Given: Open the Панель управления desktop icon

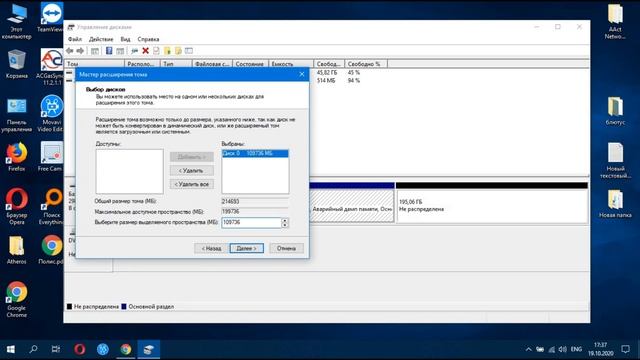Looking at the screenshot, I should point(16,116).
